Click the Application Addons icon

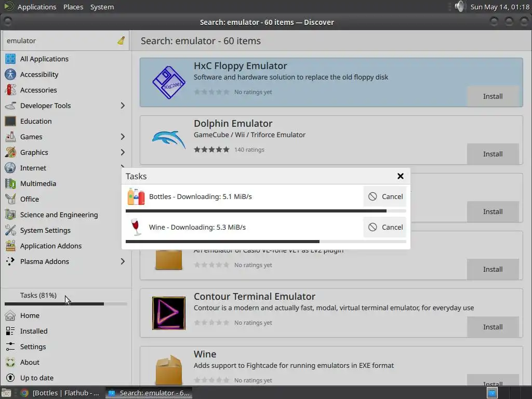pos(10,246)
